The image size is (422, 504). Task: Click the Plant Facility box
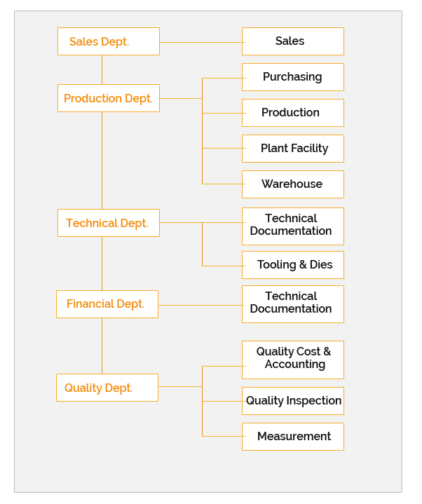(292, 149)
